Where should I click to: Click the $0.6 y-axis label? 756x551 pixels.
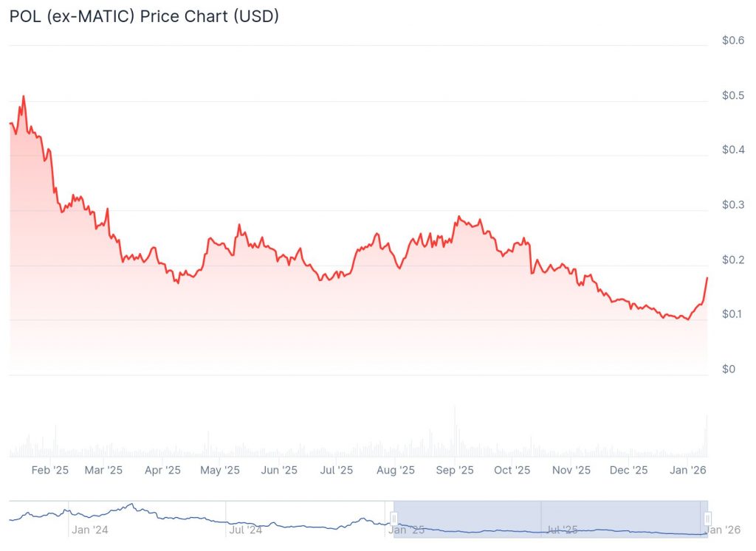point(732,41)
